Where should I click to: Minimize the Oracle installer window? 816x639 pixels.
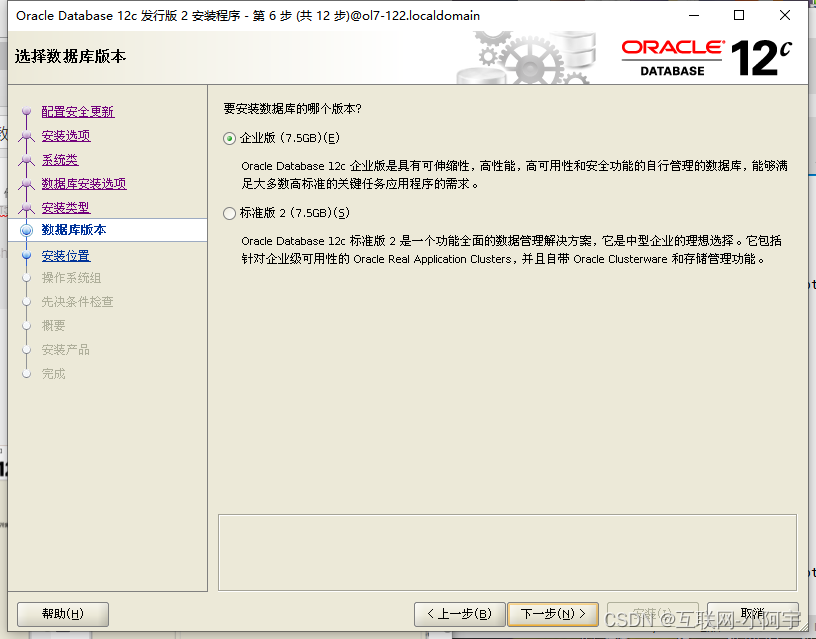(694, 16)
